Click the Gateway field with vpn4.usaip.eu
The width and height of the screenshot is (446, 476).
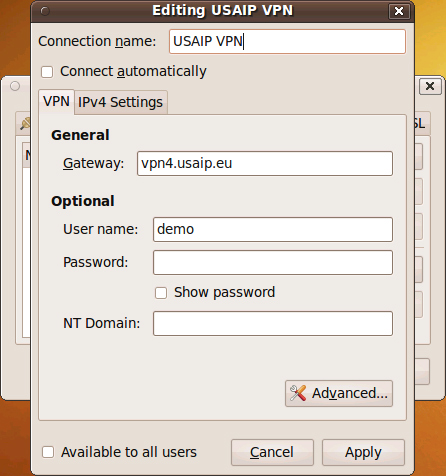click(265, 163)
